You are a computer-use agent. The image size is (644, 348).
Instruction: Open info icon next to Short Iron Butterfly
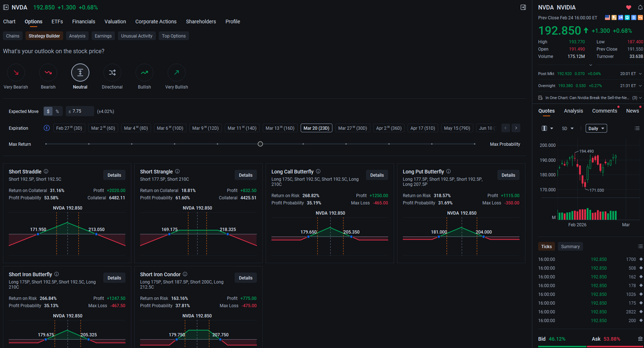[x=56, y=275]
